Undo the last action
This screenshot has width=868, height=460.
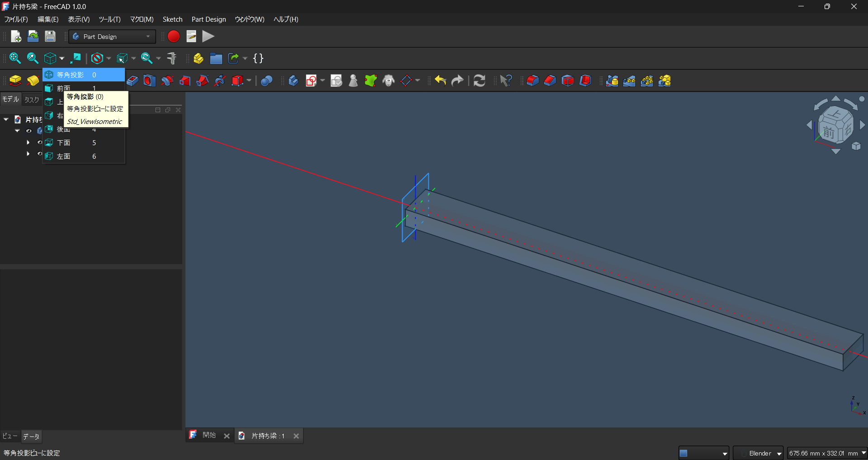tap(440, 81)
